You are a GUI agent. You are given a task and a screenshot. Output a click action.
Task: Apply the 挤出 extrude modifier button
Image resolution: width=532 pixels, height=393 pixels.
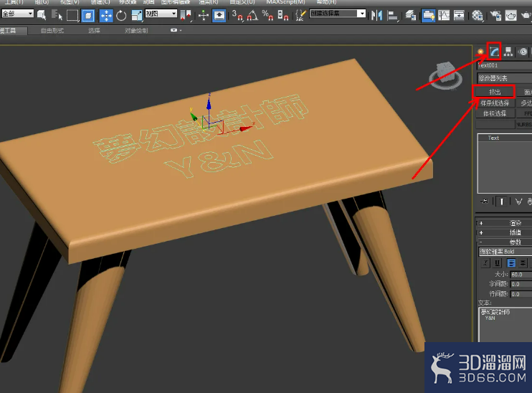[495, 92]
